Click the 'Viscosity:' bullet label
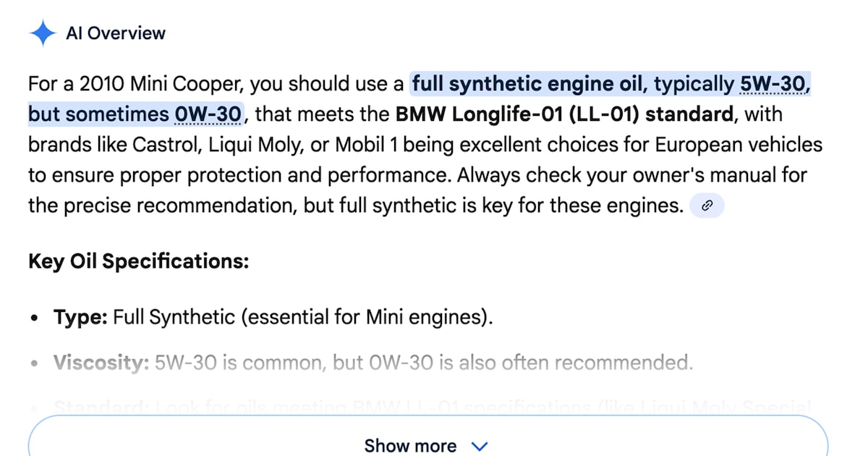 (101, 362)
